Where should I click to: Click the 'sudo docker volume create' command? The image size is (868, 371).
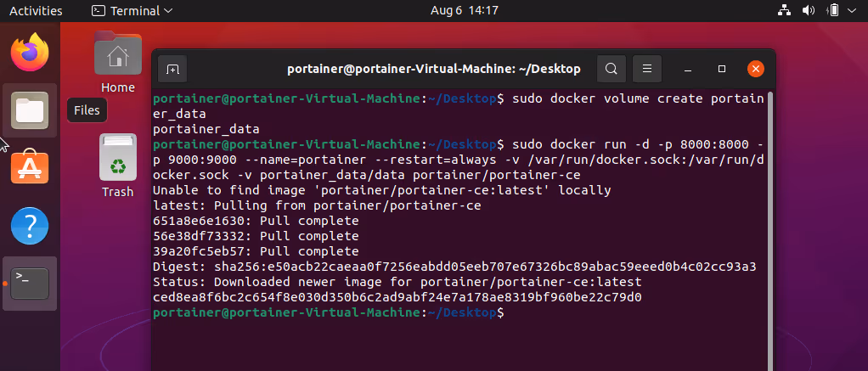(638, 99)
